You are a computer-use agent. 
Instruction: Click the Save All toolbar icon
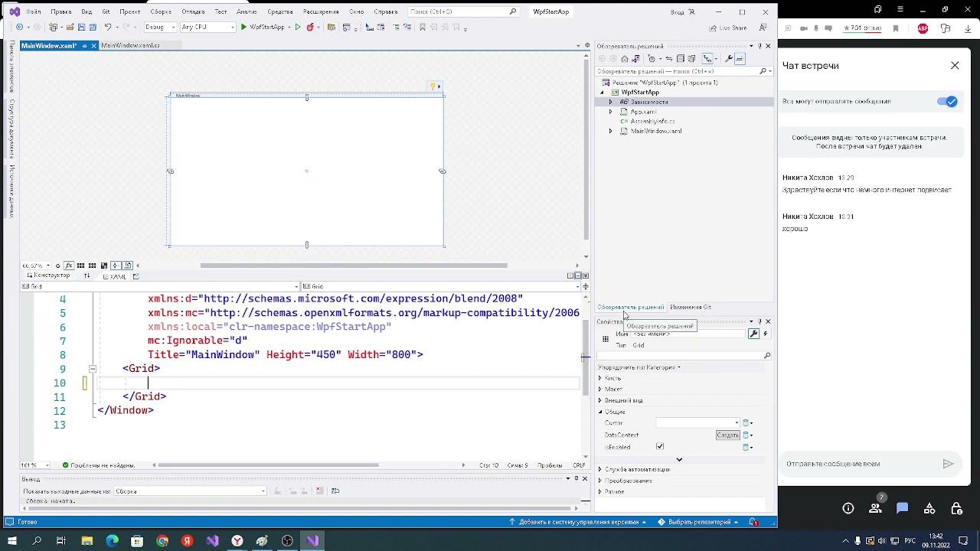click(91, 27)
